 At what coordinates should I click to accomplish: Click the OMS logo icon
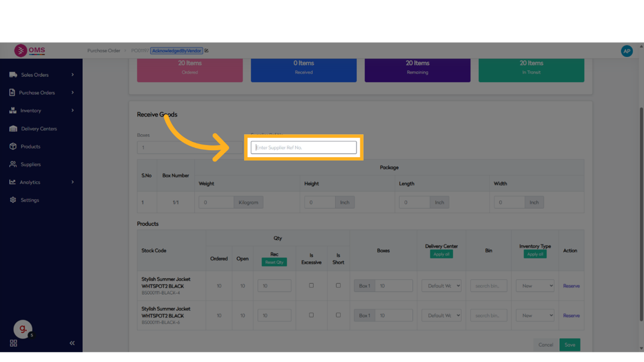(x=21, y=50)
